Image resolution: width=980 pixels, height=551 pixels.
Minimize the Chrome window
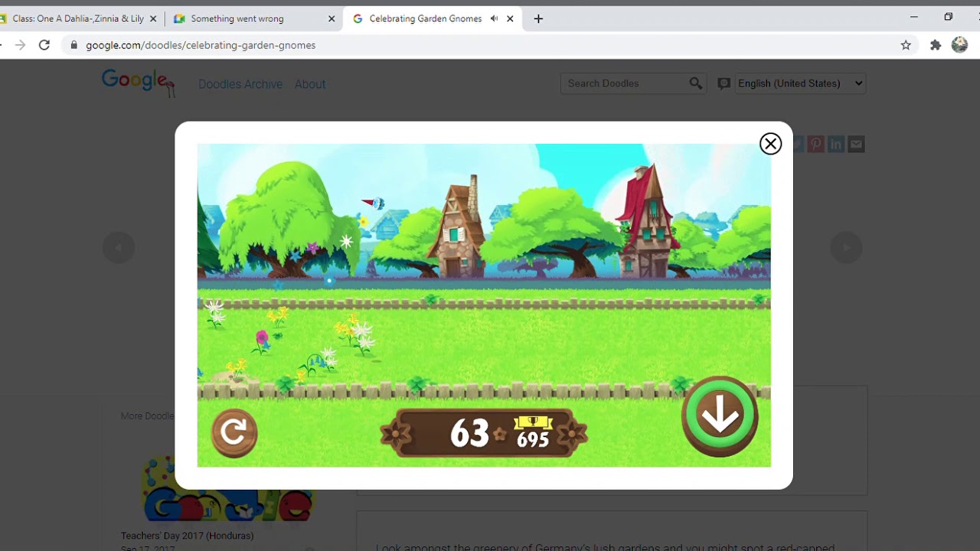pos(913,17)
